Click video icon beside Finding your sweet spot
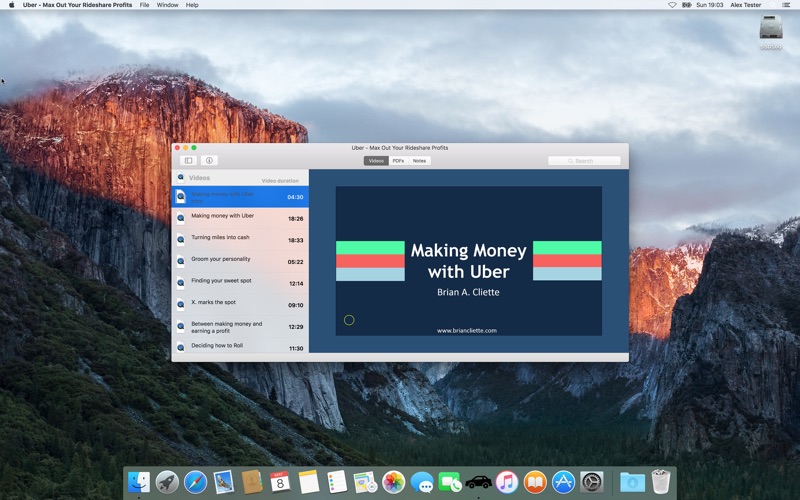Image resolution: width=800 pixels, height=500 pixels. pyautogui.click(x=180, y=283)
